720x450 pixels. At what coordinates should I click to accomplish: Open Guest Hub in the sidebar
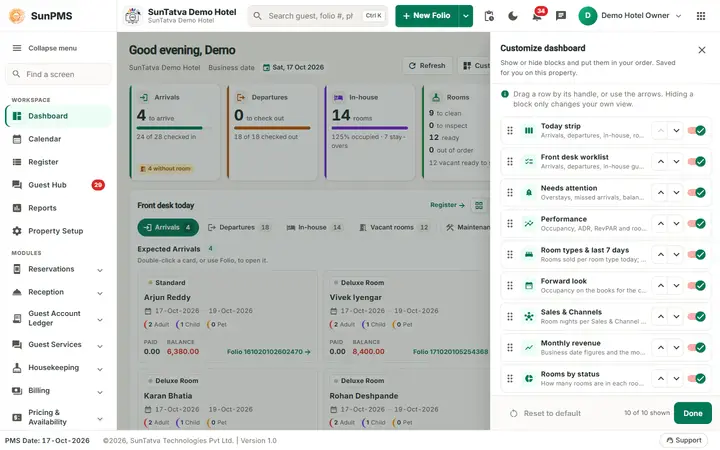tap(58, 185)
